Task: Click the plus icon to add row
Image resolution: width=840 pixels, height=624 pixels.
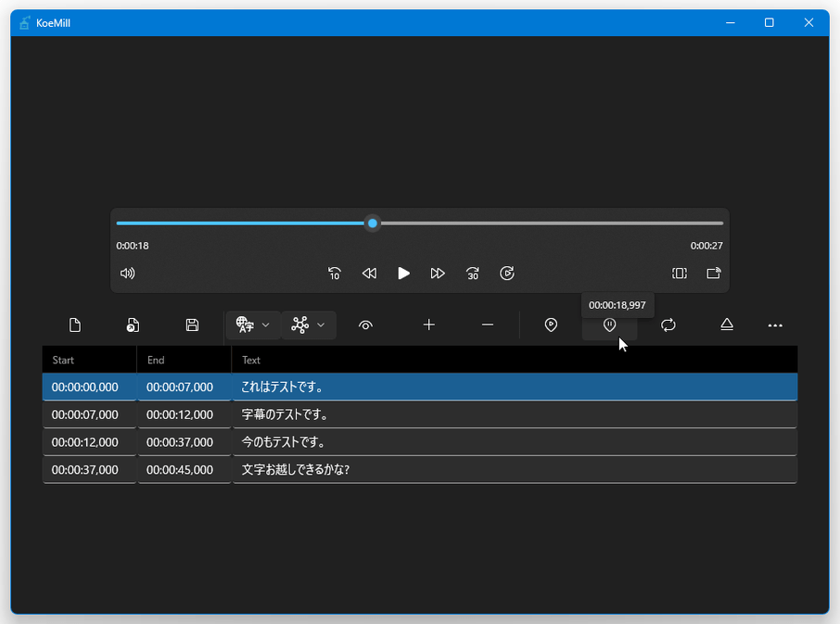Action: coord(428,325)
